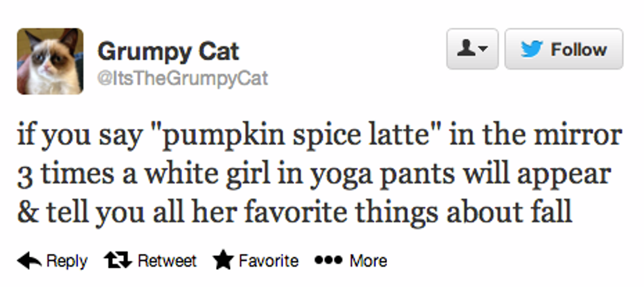The image size is (644, 287).
Task: Click the tweet's last line about fall
Action: tap(296, 214)
